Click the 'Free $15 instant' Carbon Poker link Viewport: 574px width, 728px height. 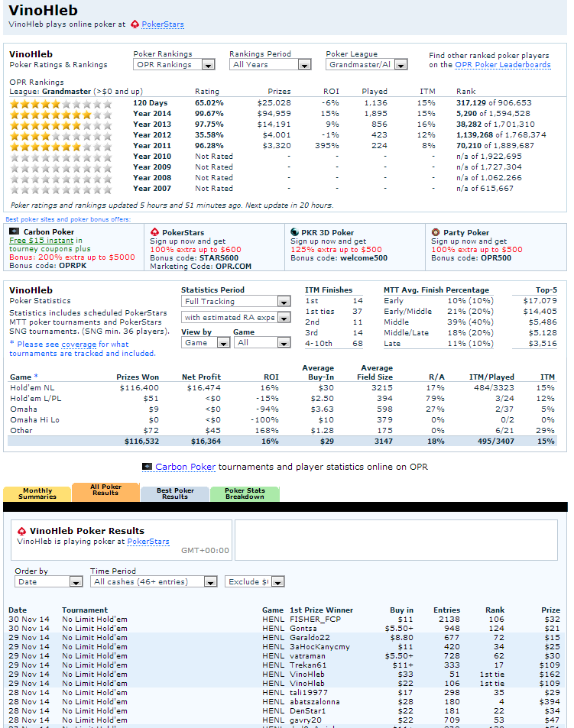41,240
